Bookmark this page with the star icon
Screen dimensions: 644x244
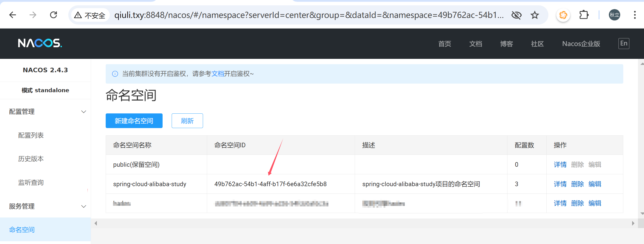click(535, 15)
